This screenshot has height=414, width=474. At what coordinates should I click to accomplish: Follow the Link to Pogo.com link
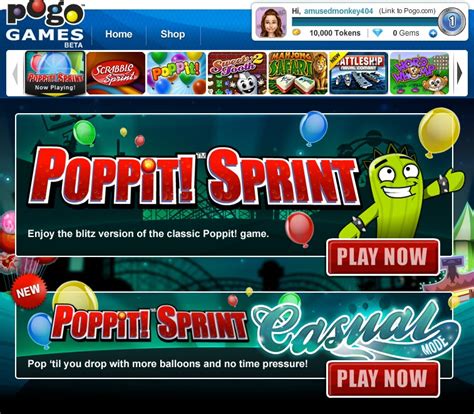[407, 11]
